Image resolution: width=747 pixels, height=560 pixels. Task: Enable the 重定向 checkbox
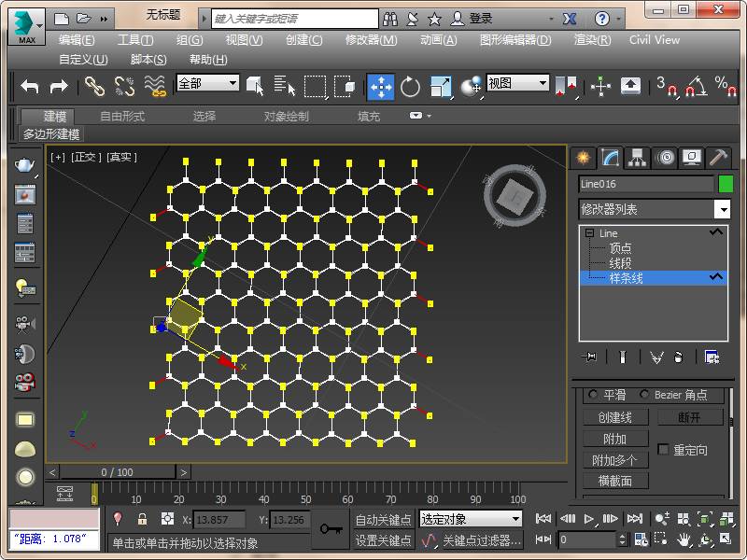pos(664,450)
